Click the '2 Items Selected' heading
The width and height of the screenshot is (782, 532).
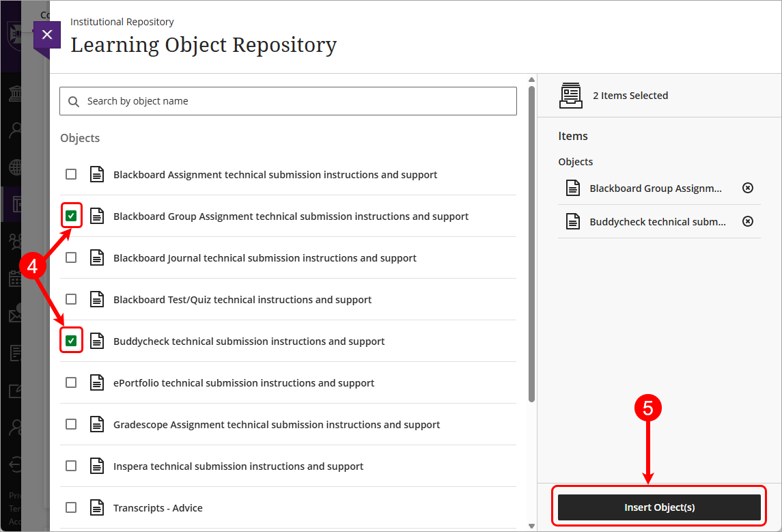(630, 96)
